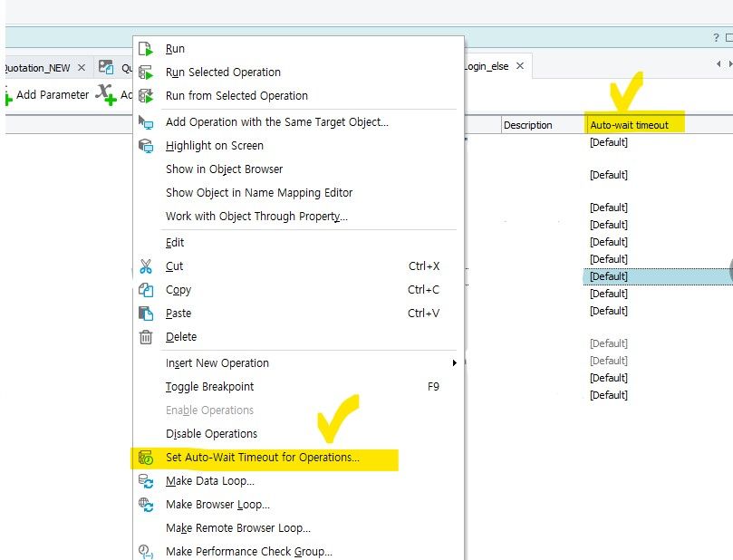Open Work with Object Through Property
This screenshot has width=733, height=560.
(256, 217)
